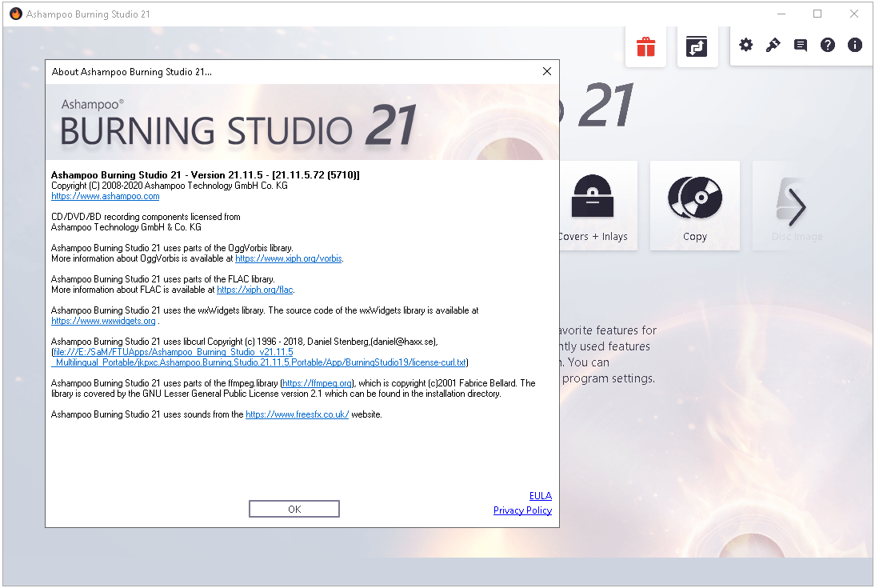Open the www.freesfx.co.uk link
The height and width of the screenshot is (588, 875).
click(298, 414)
